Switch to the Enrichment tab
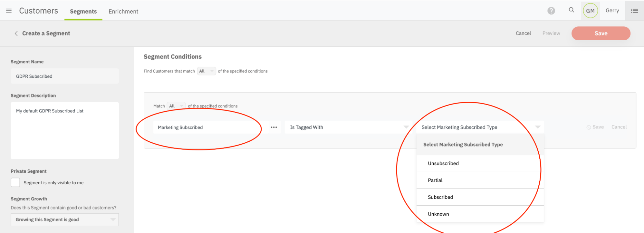This screenshot has height=233, width=644. (123, 11)
